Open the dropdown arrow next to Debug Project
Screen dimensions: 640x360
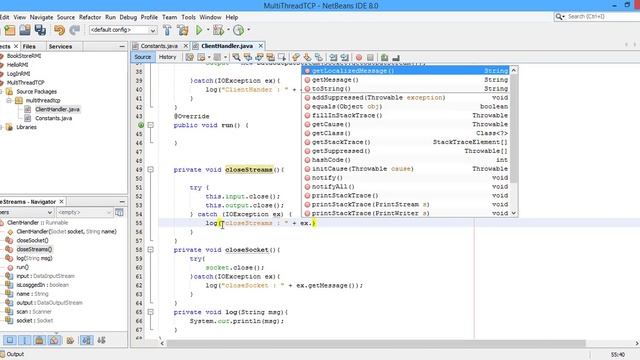coord(228,30)
